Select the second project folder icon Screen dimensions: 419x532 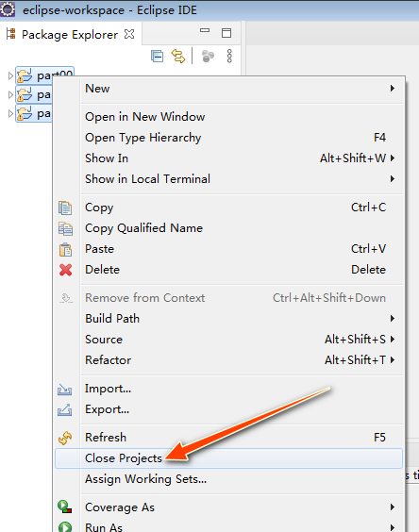tap(25, 94)
